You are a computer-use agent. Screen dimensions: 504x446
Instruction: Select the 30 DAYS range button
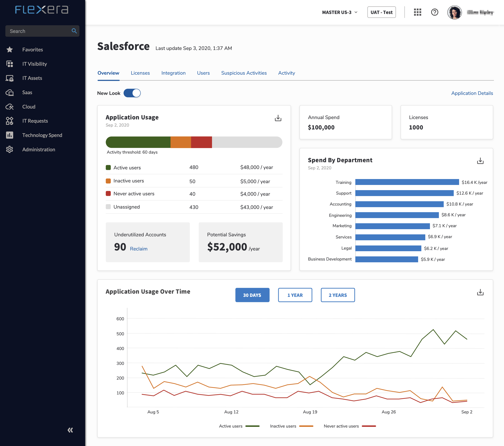tap(252, 295)
